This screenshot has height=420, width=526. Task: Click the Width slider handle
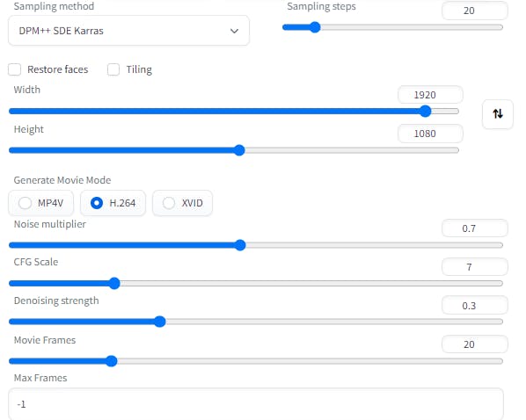[426, 111]
